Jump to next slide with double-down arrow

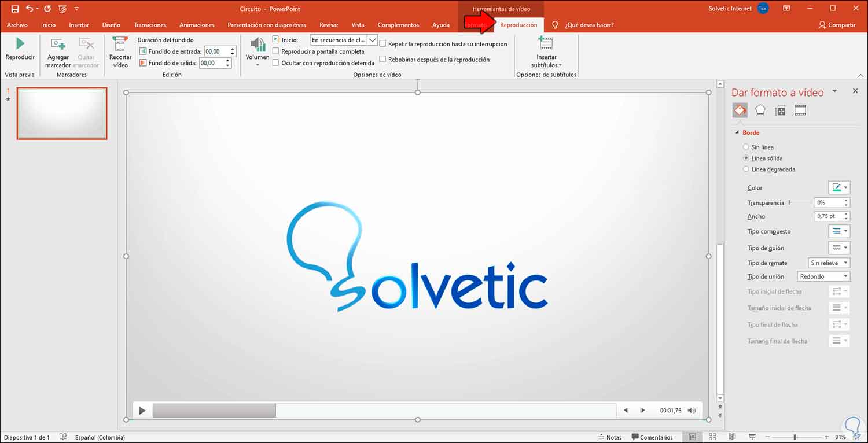(x=720, y=416)
